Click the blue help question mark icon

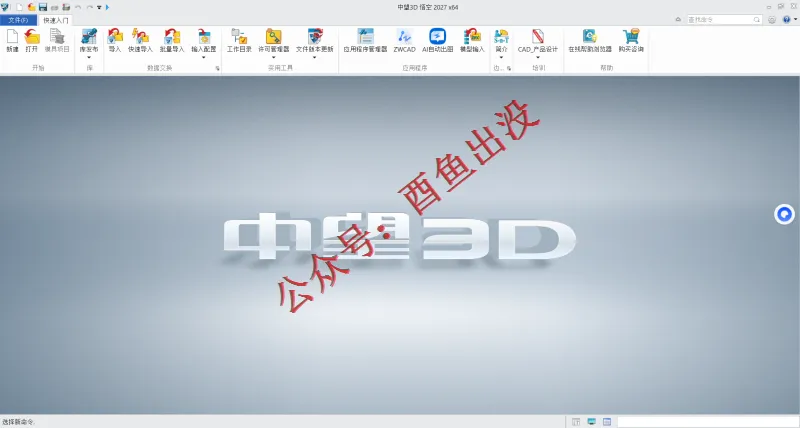click(787, 19)
